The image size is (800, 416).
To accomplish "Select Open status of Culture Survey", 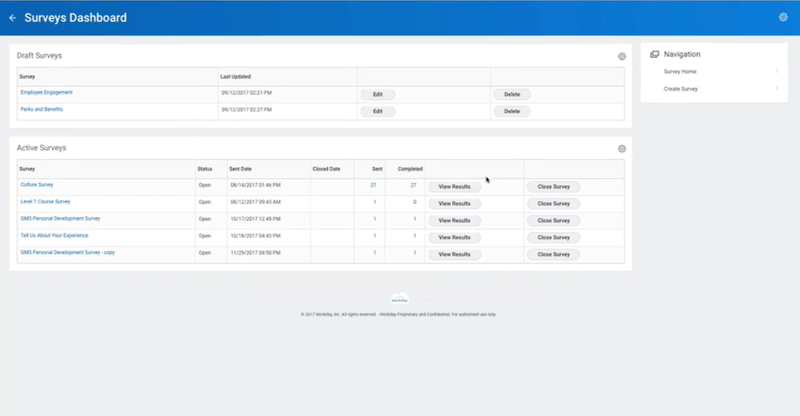I will [205, 185].
